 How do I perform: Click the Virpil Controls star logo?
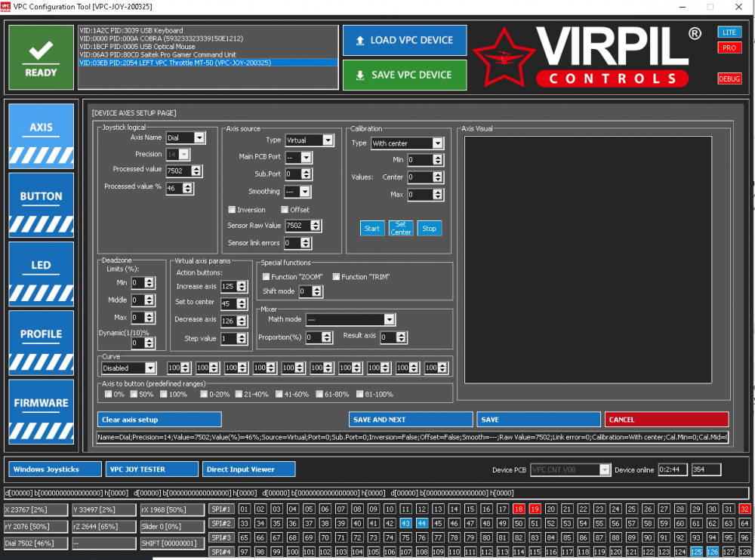504,58
